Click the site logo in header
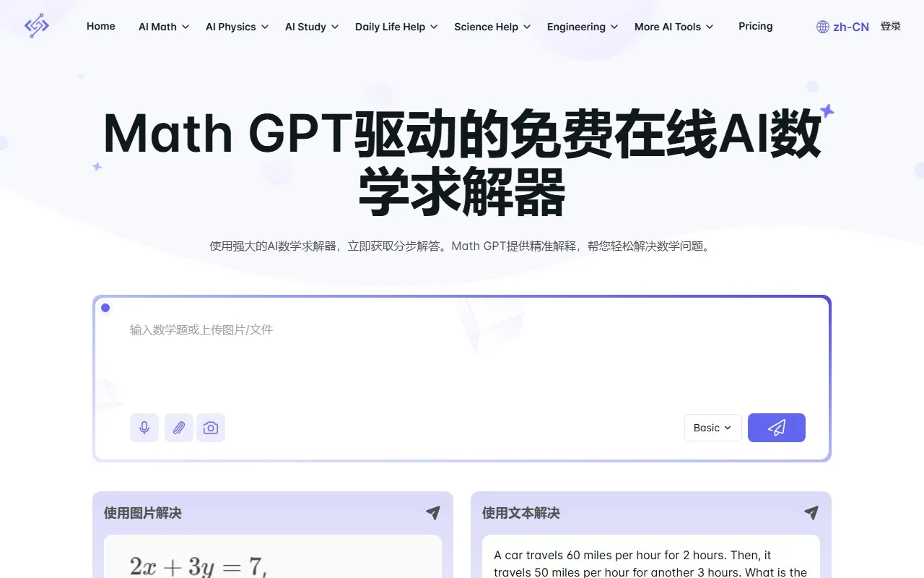Viewport: 924px width, 578px height. coord(37,27)
